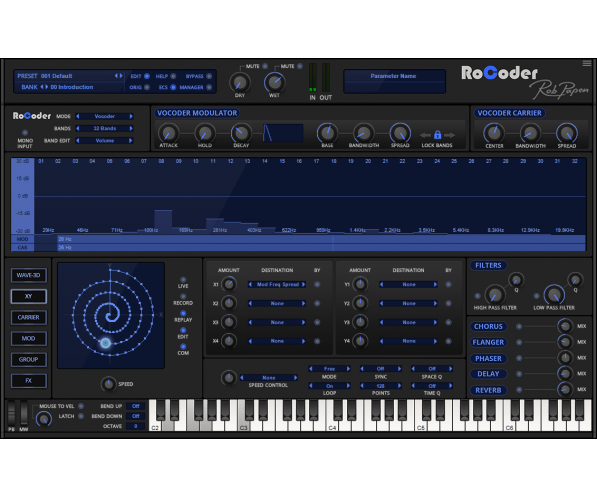Click the Low Pass Filter knob
597x497 pixels.
[554, 295]
